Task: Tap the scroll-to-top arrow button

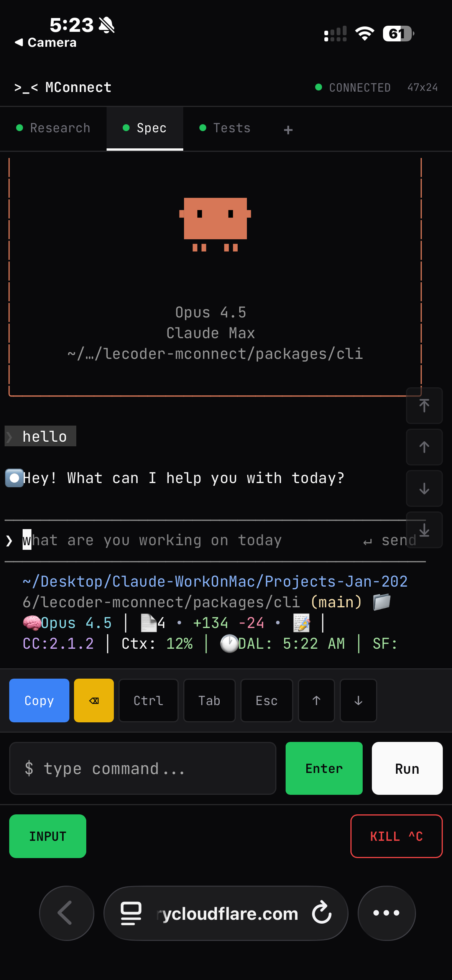Action: click(424, 406)
